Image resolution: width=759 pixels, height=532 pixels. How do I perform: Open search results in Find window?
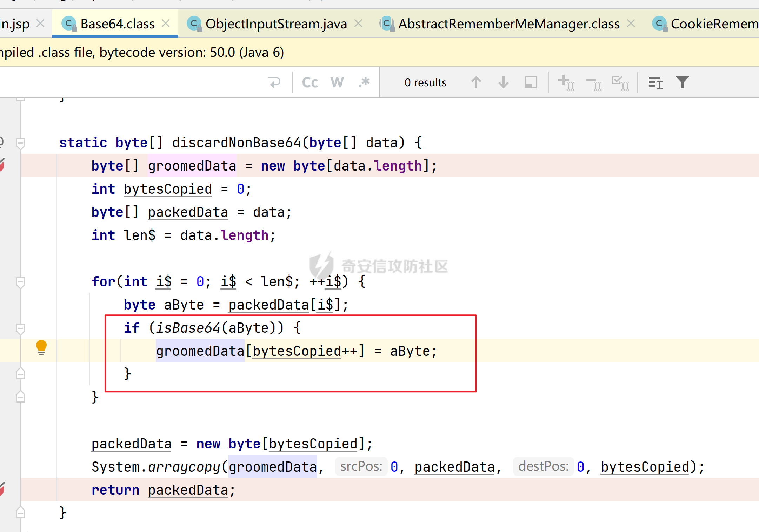531,82
